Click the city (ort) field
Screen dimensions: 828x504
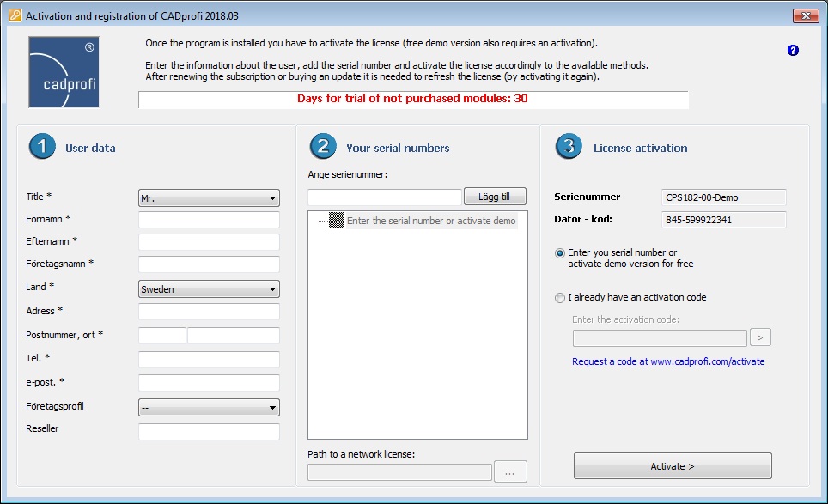coord(234,336)
